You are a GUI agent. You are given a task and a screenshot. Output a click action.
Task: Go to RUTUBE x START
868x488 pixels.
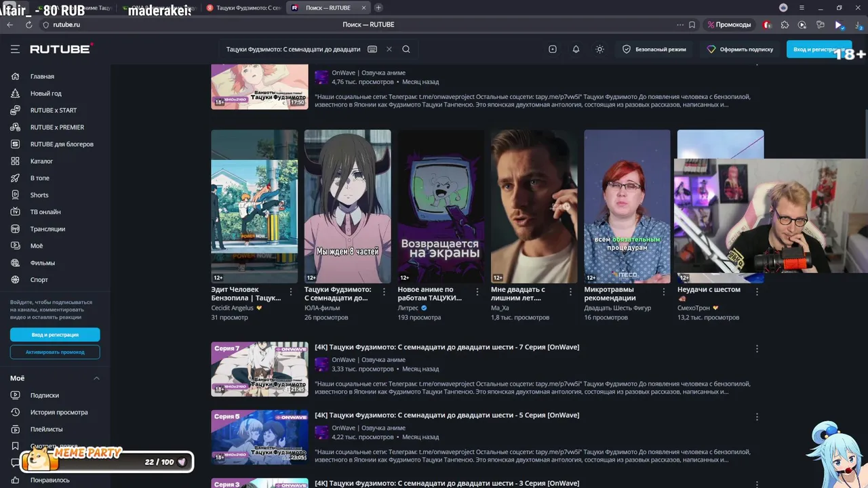(55, 110)
